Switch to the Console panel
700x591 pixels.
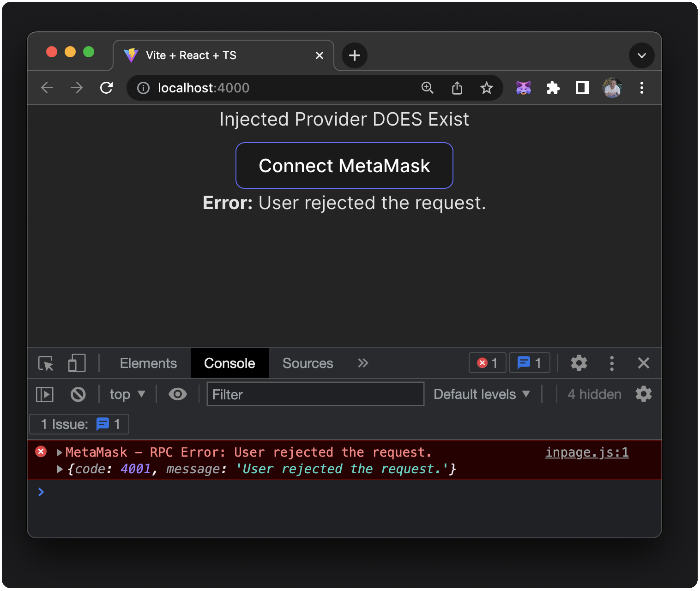[229, 363]
